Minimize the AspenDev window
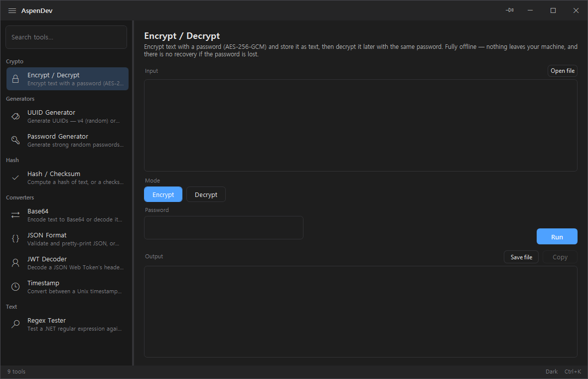The image size is (588, 379). pos(530,10)
